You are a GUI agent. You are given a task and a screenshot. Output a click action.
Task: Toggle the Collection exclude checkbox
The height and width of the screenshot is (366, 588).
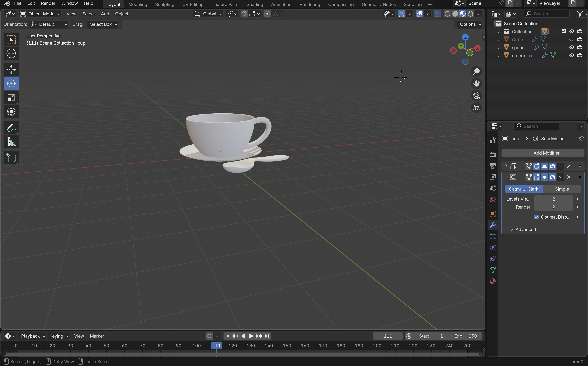click(x=564, y=31)
